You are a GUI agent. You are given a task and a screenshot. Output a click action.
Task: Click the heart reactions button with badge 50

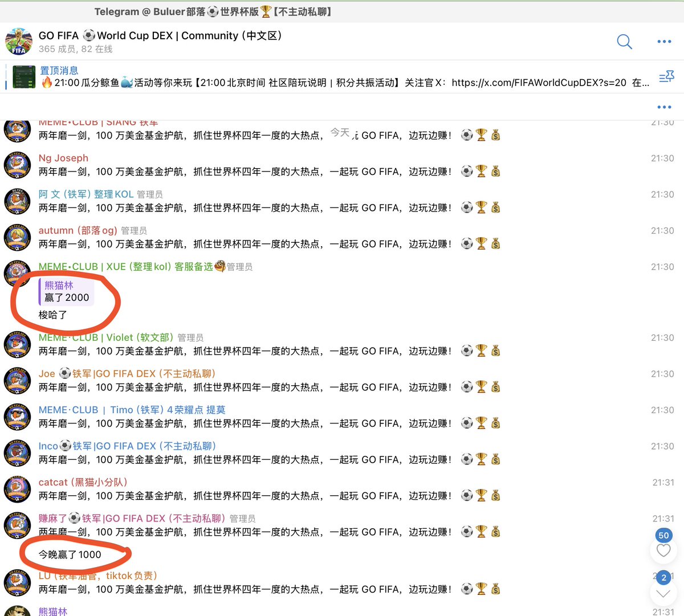pos(663,550)
